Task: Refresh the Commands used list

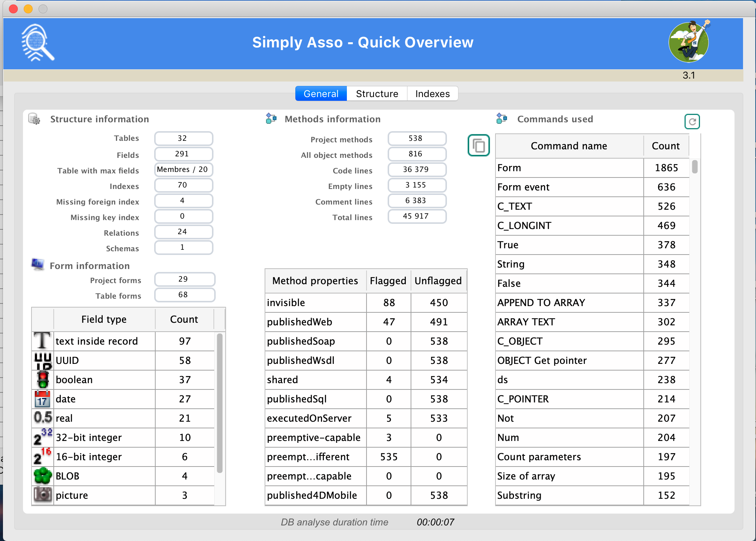Action: pyautogui.click(x=692, y=121)
